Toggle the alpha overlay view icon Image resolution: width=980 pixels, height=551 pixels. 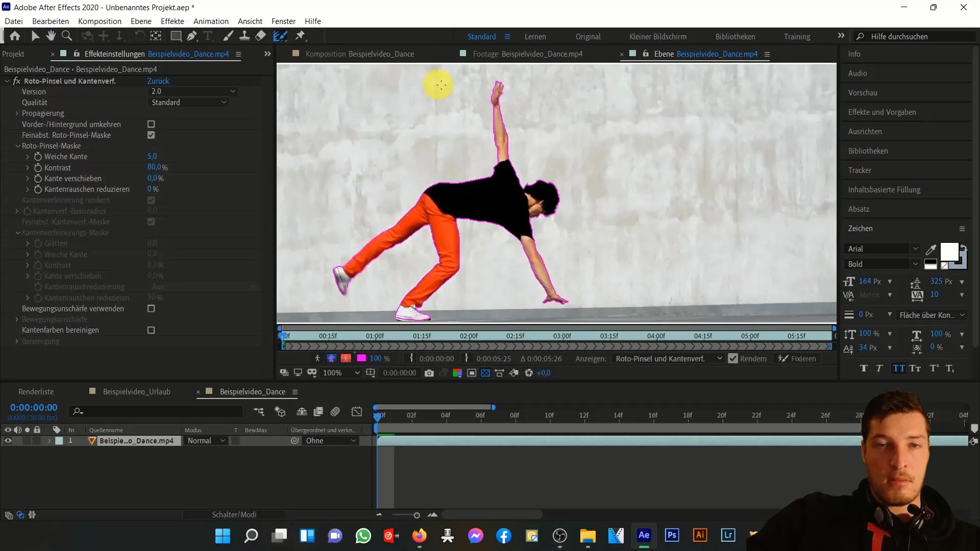pos(346,359)
